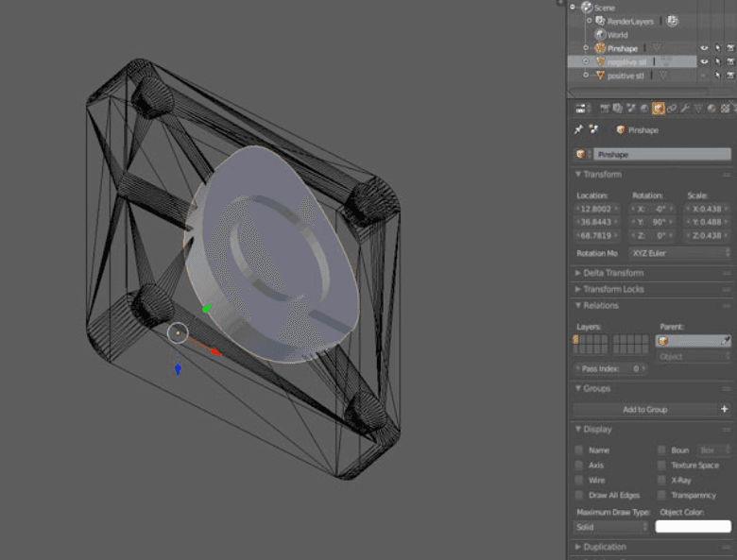Open the Render properties tab icon
737x560 pixels.
coord(605,109)
